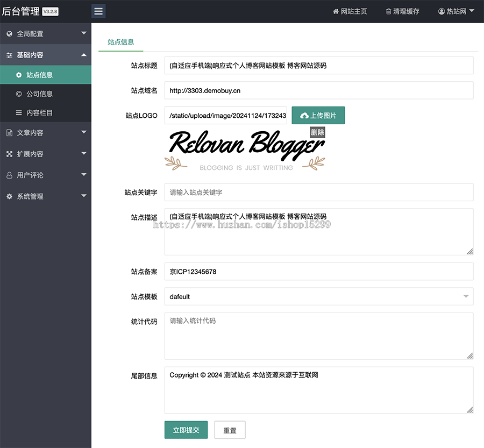Collapse the 基础内容 menu arrow
This screenshot has width=484, height=448.
tap(84, 55)
